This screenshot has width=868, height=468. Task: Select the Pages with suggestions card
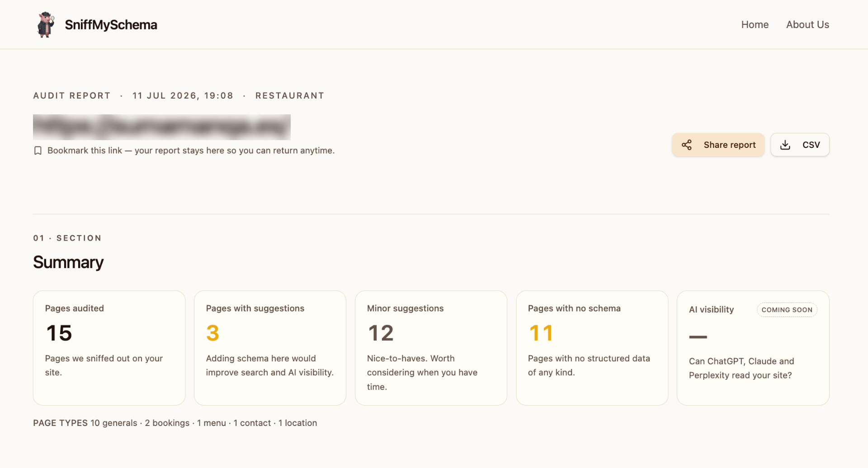270,348
